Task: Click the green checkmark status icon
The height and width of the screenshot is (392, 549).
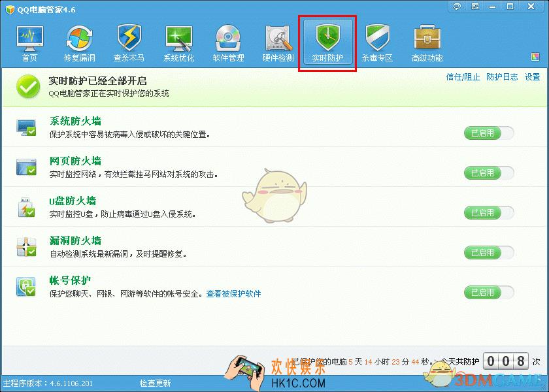Action: (28, 87)
